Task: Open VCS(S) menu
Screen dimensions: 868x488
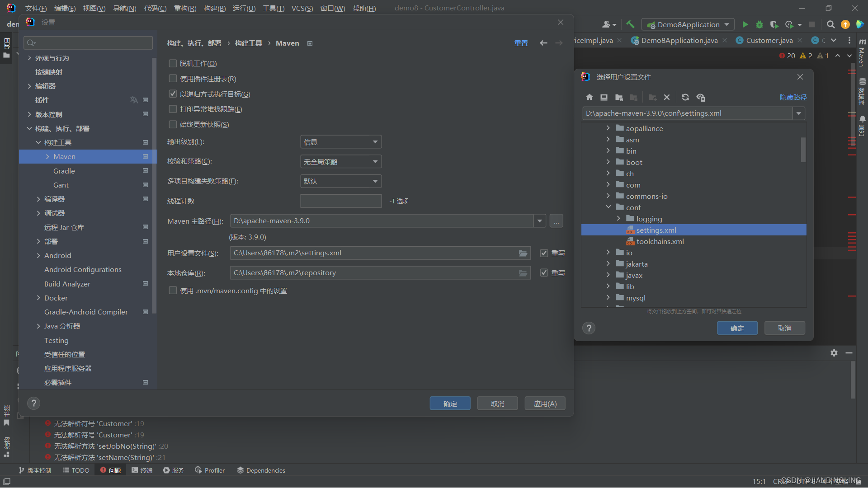Action: point(302,8)
